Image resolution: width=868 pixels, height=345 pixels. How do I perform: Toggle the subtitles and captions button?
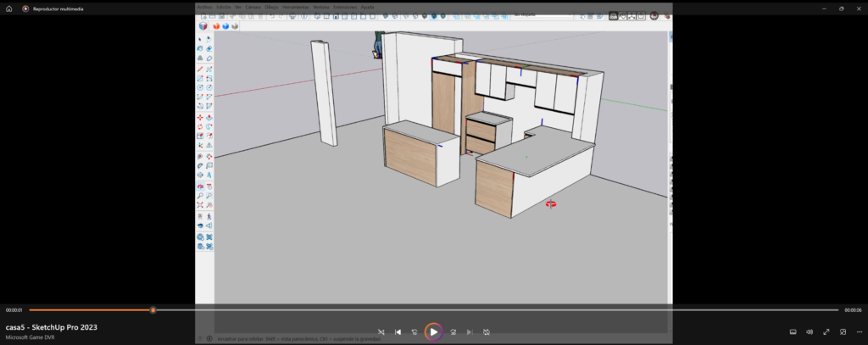click(x=793, y=331)
